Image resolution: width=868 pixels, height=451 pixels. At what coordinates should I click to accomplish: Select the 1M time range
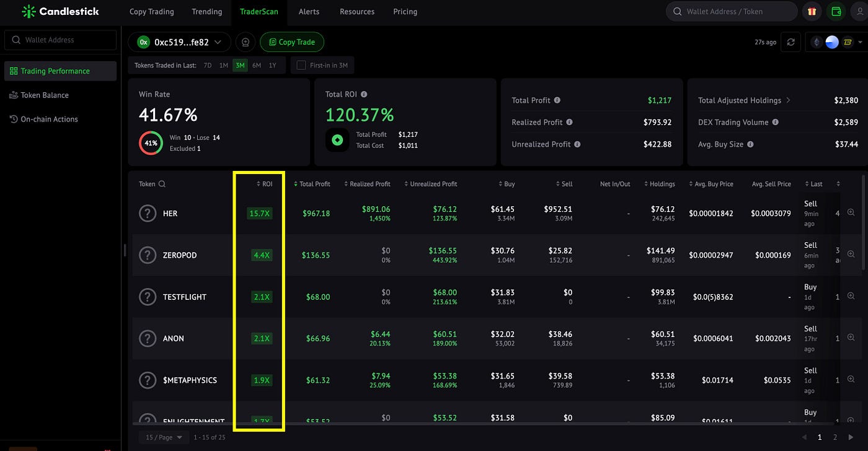(224, 65)
